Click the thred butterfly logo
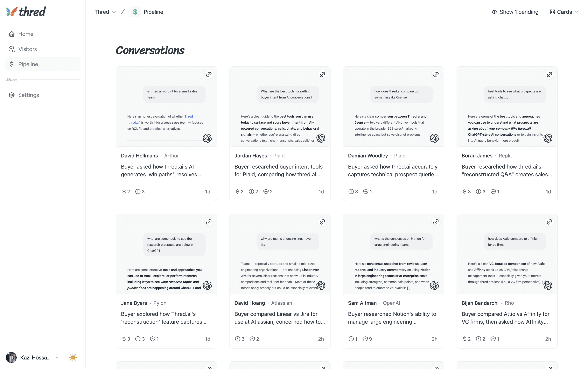The height and width of the screenshot is (369, 588). point(12,11)
